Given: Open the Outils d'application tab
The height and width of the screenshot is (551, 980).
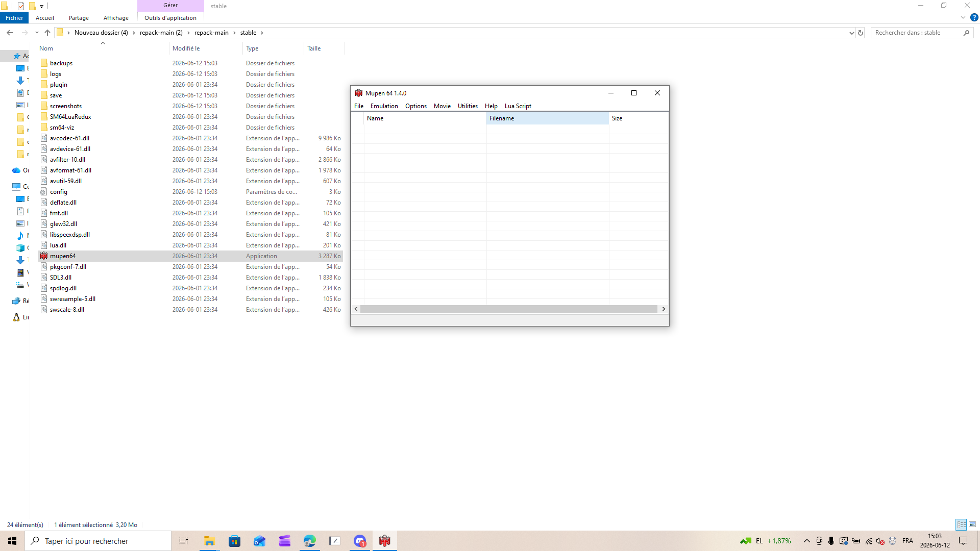Looking at the screenshot, I should (170, 18).
